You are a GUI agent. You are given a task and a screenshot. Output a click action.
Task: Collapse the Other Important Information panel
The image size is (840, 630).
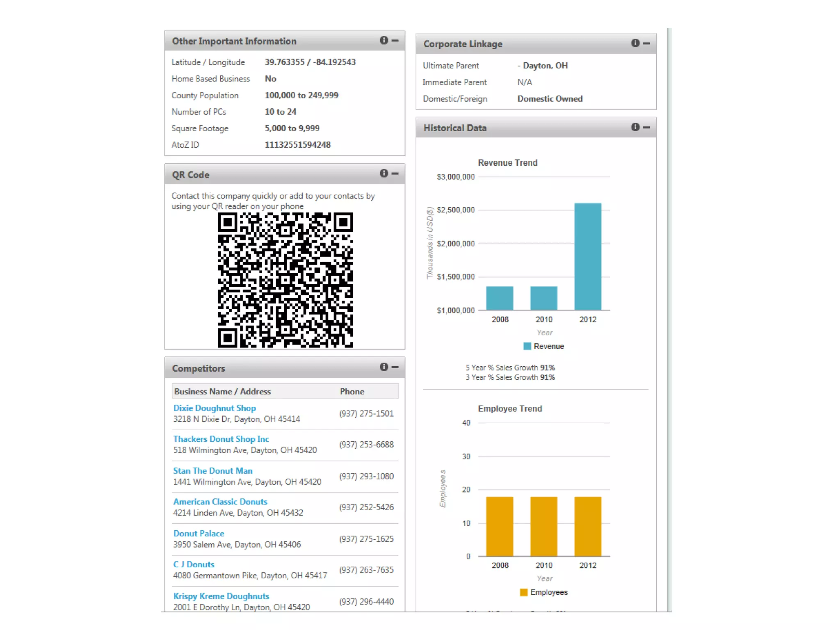pos(395,40)
